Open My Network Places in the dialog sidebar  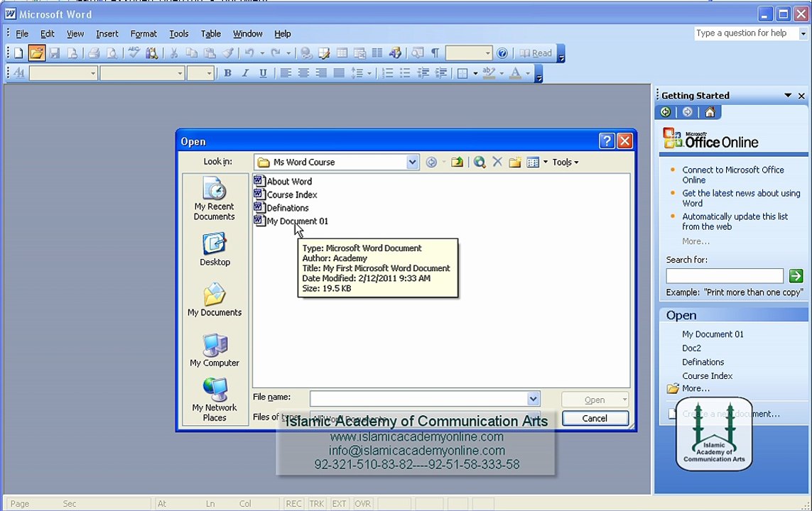pyautogui.click(x=215, y=400)
